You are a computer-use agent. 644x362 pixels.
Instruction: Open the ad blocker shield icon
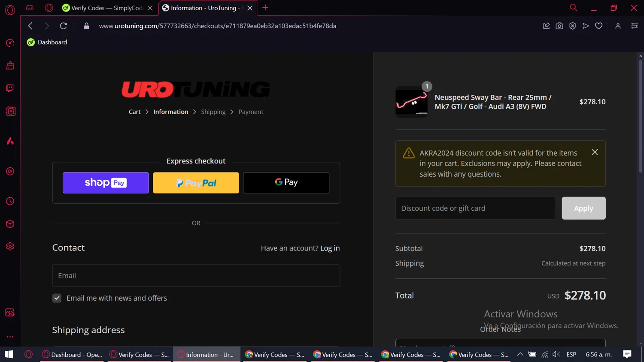click(572, 26)
